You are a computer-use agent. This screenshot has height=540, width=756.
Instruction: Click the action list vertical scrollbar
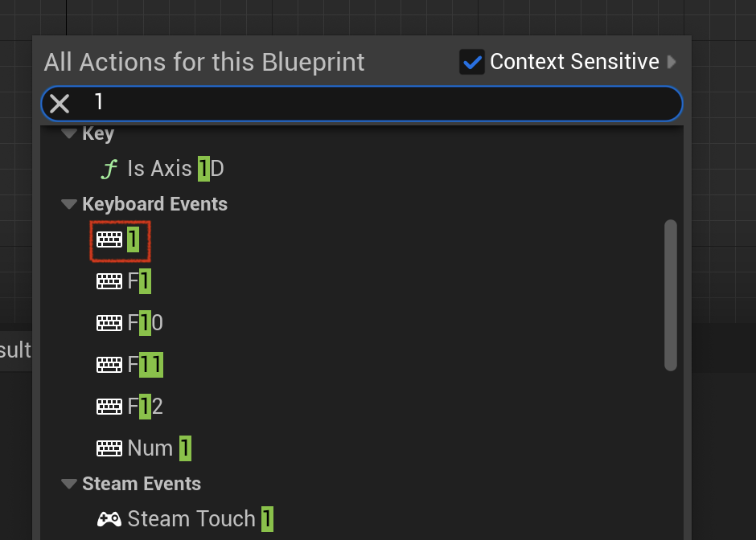coord(671,295)
